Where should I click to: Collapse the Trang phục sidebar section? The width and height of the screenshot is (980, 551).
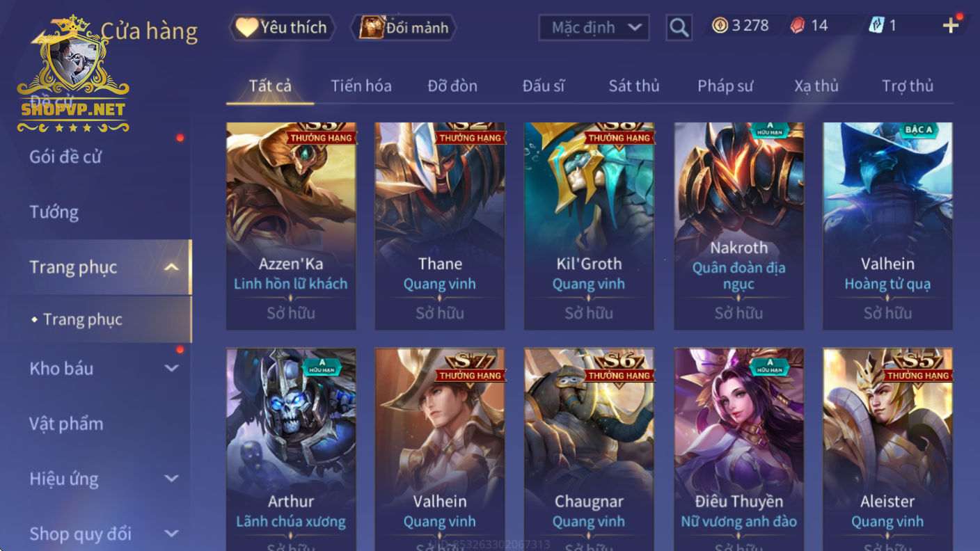[172, 267]
